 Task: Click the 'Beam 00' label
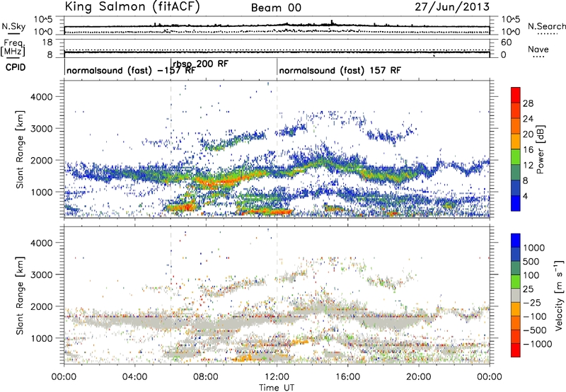276,8
